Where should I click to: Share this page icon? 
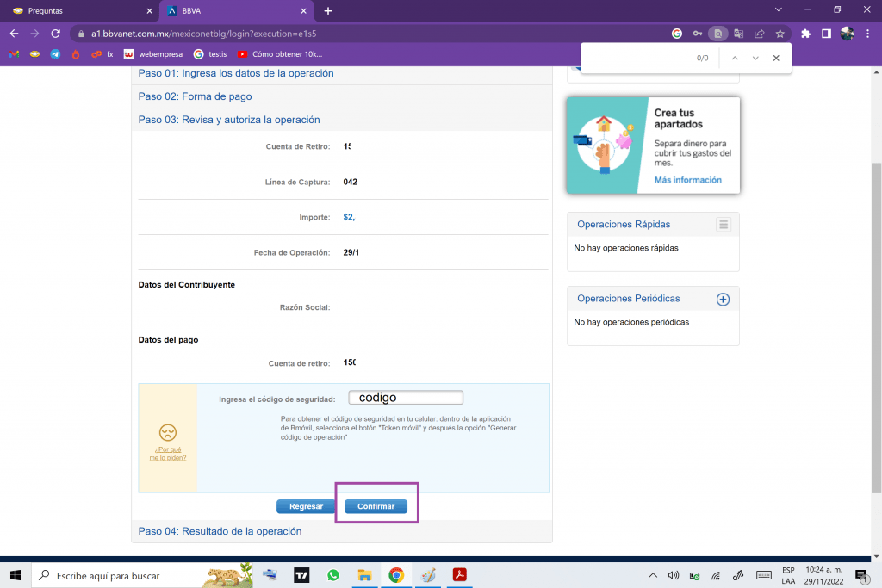[x=760, y=34]
